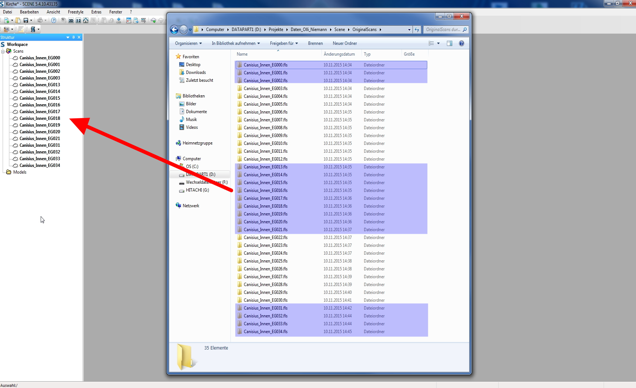Click the Neuer Ordner button
This screenshot has height=388, width=636.
click(x=345, y=43)
